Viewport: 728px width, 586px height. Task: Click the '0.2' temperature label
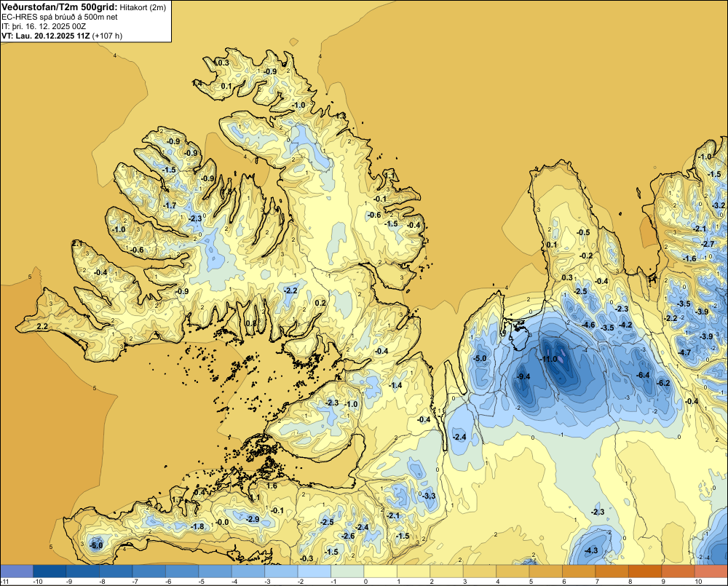click(x=320, y=304)
